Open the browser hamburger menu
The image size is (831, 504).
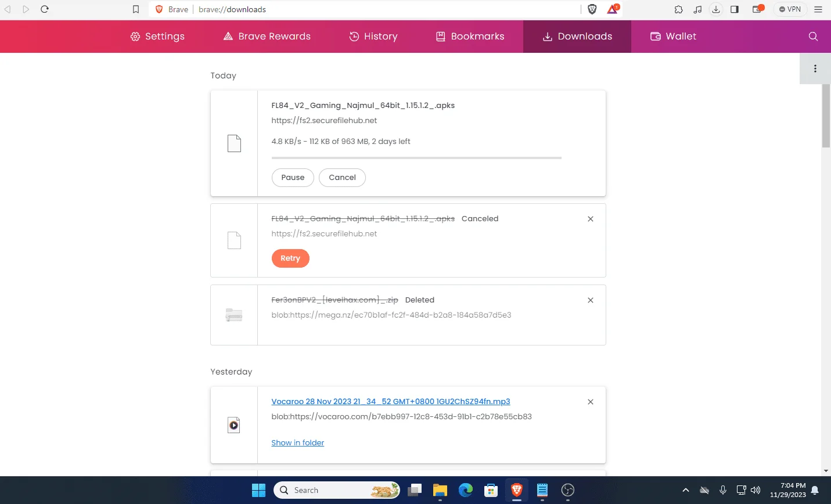pos(818,9)
